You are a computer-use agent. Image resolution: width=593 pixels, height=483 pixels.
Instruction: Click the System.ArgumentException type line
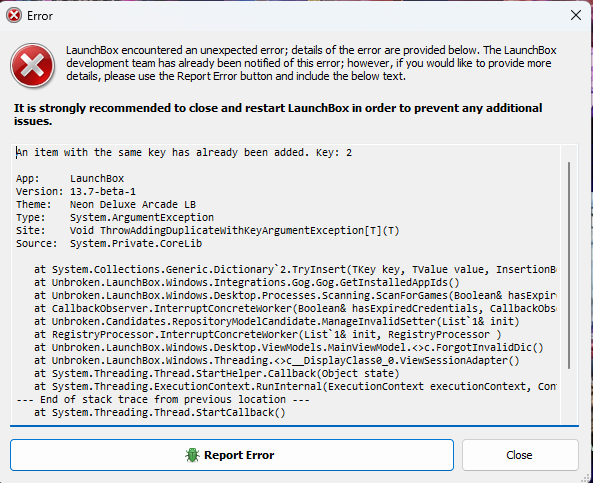pyautogui.click(x=115, y=217)
